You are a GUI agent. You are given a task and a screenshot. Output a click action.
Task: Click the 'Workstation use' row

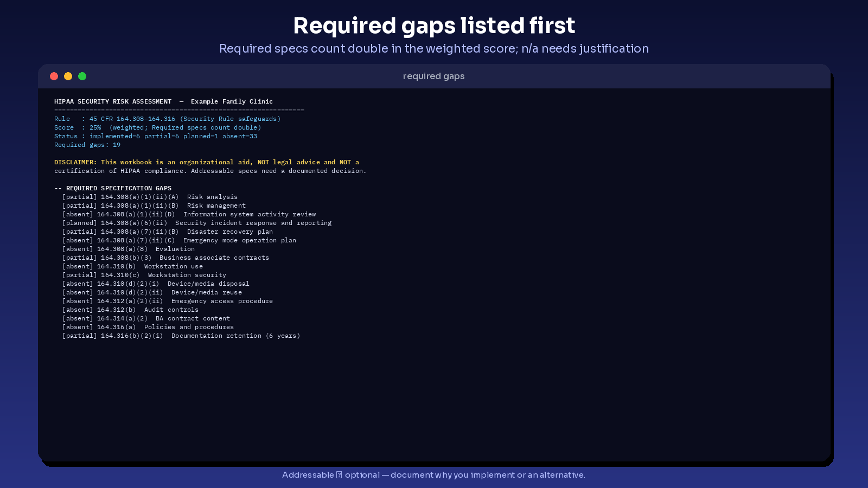pyautogui.click(x=132, y=266)
